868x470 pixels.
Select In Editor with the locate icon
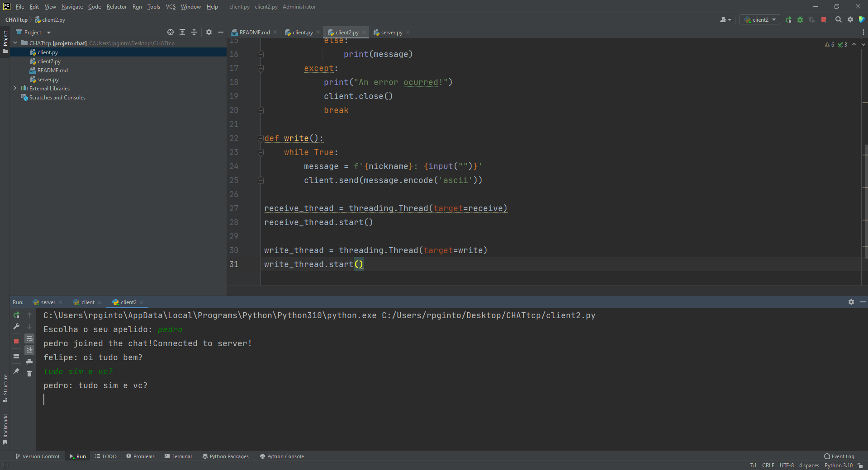tap(171, 32)
